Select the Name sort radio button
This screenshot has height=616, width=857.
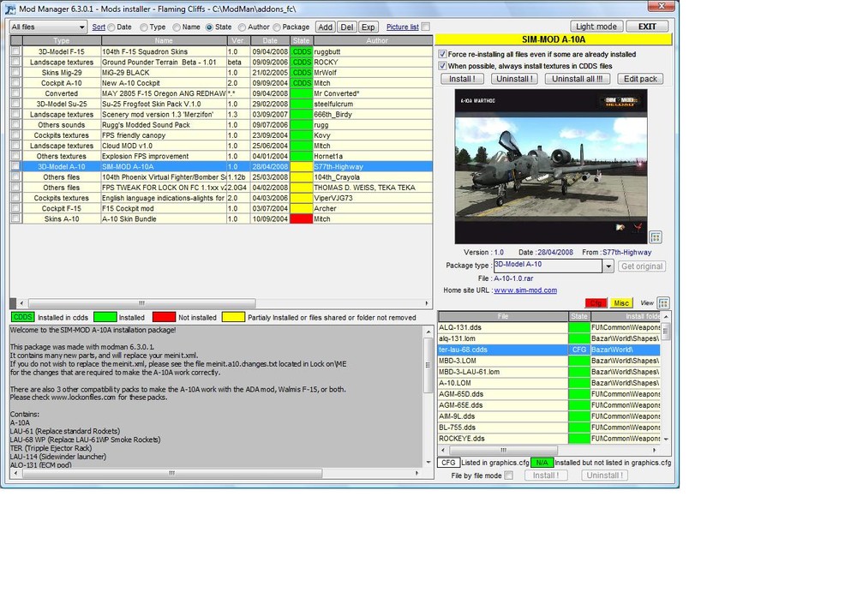tap(177, 27)
